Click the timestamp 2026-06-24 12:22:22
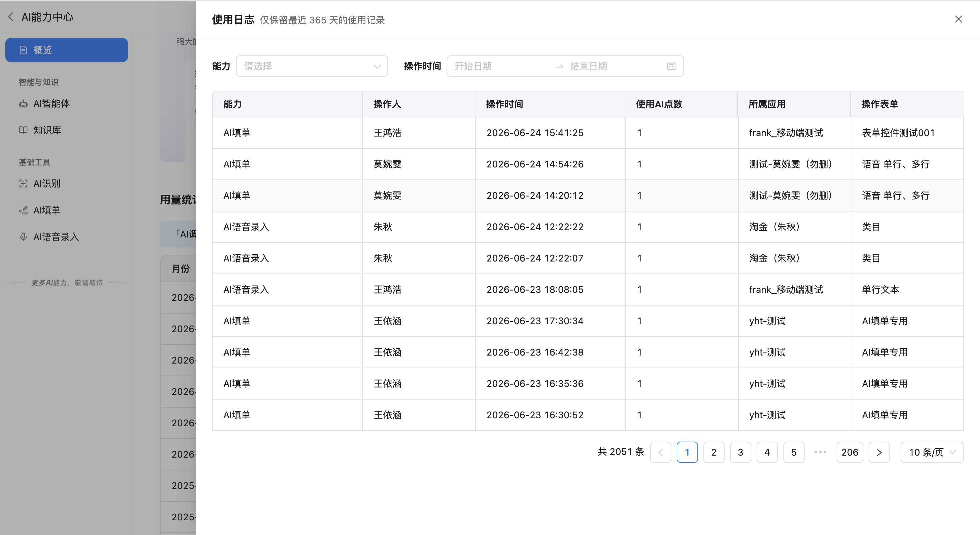 click(x=535, y=227)
